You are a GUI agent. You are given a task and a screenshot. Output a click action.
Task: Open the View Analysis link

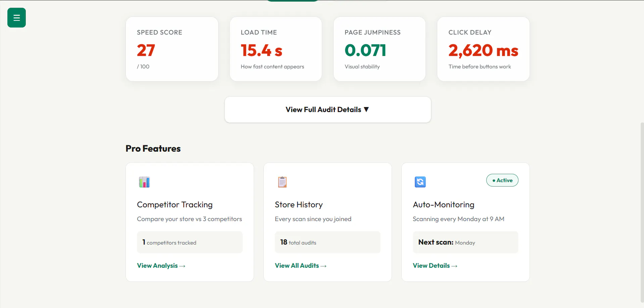click(x=161, y=266)
